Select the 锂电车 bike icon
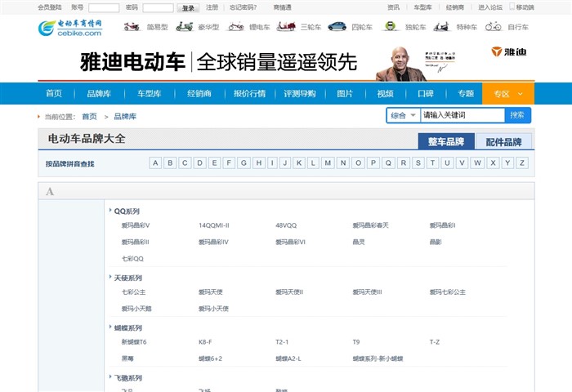The image size is (572, 392). click(x=236, y=27)
